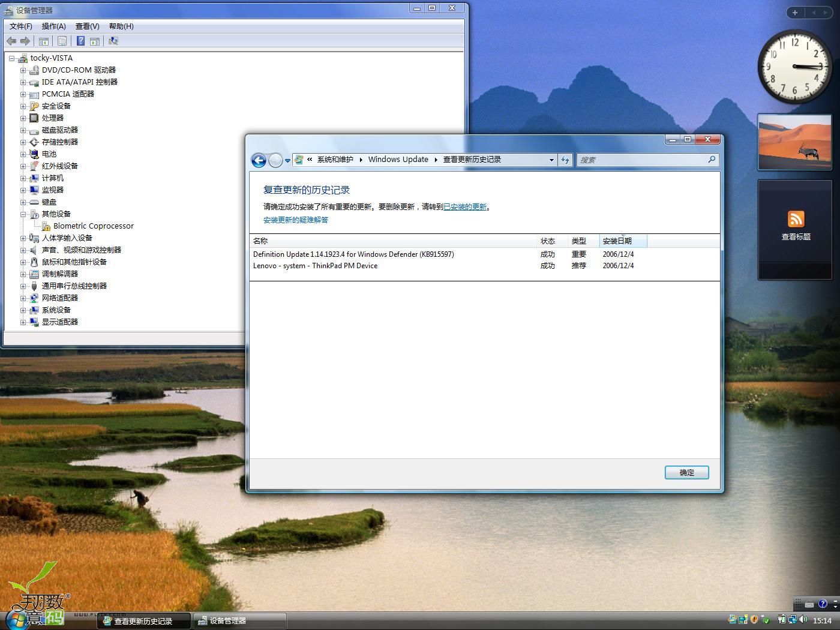The height and width of the screenshot is (630, 840).
Task: Open 文件(F) menu
Action: point(21,26)
